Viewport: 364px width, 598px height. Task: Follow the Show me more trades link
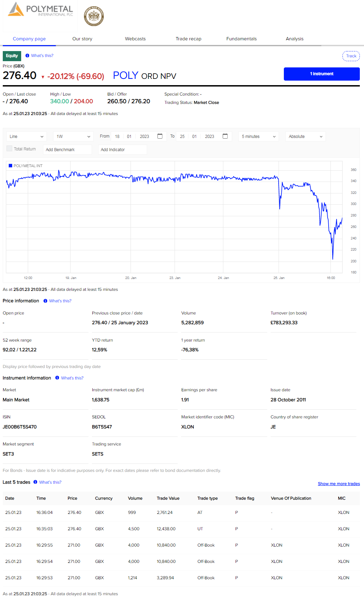click(339, 484)
